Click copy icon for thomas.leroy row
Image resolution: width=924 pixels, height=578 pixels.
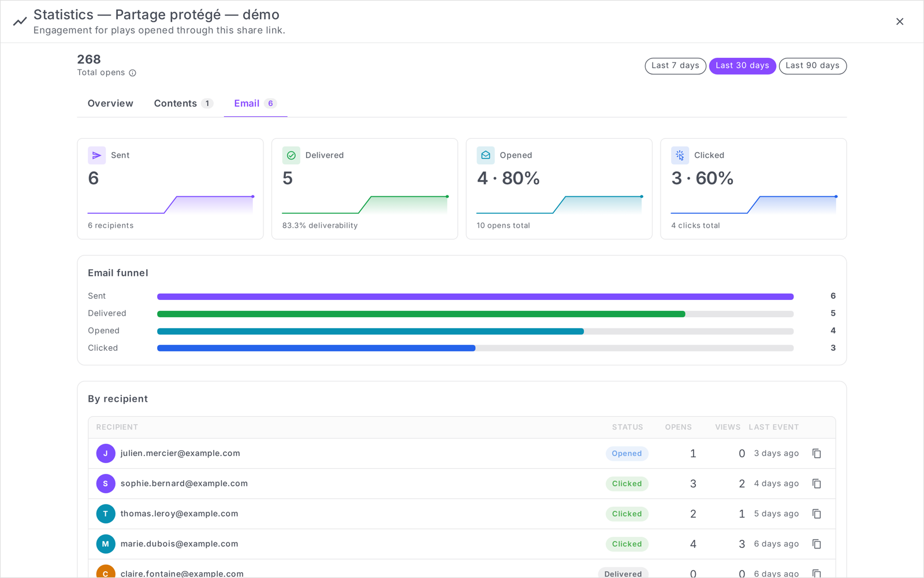(x=817, y=514)
